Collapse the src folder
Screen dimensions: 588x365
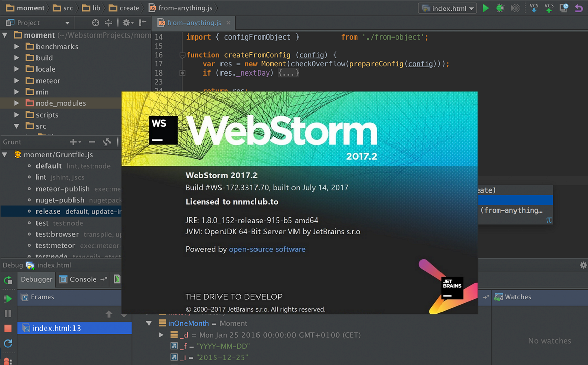click(x=17, y=126)
